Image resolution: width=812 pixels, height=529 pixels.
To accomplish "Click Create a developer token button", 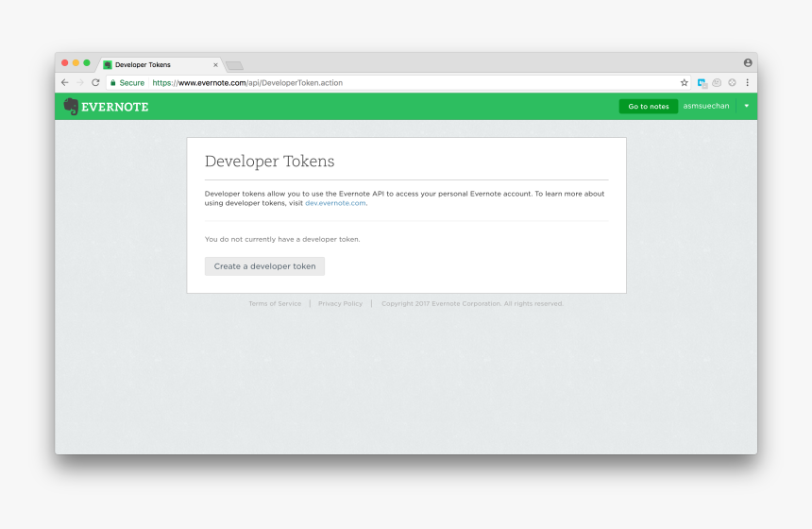I will pyautogui.click(x=264, y=266).
